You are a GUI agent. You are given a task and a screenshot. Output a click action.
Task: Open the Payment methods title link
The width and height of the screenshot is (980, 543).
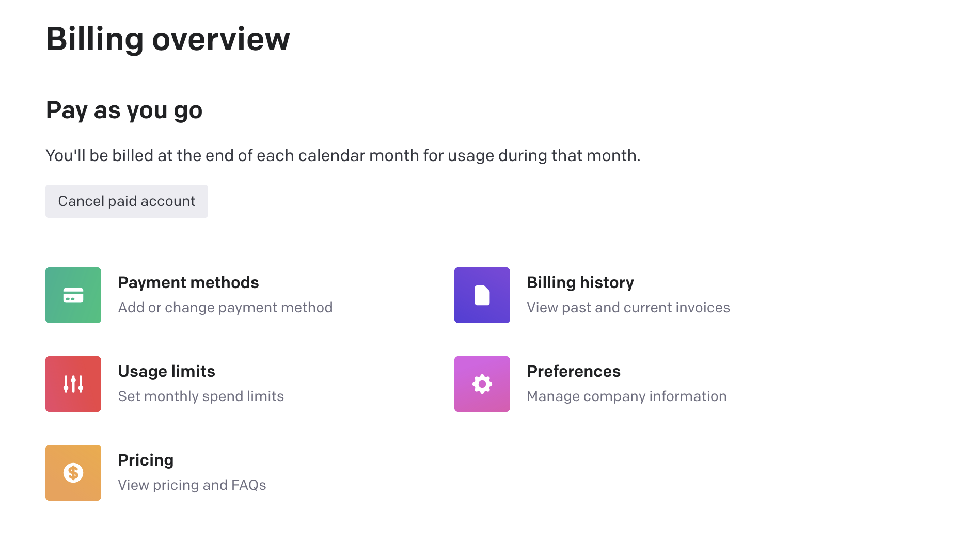tap(188, 282)
